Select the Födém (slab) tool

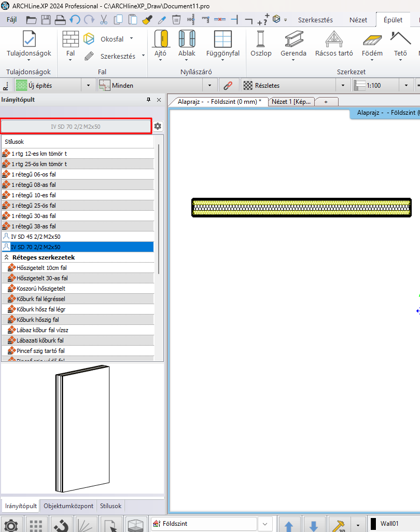pos(372,40)
